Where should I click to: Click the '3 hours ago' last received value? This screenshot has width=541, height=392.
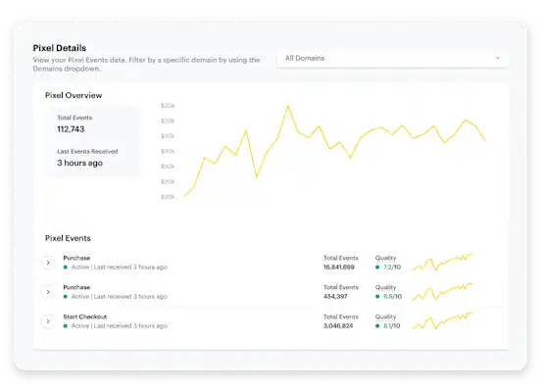point(79,163)
